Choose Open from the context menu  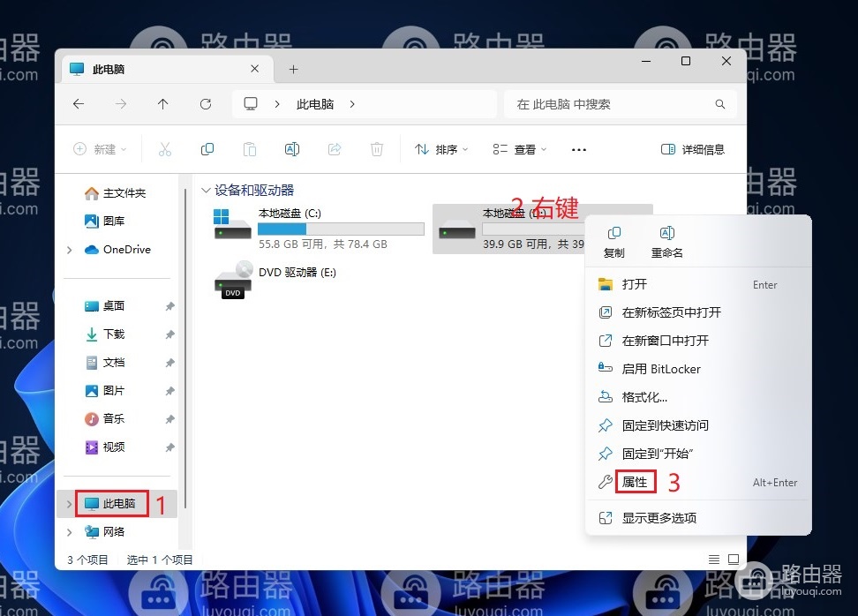click(x=698, y=284)
